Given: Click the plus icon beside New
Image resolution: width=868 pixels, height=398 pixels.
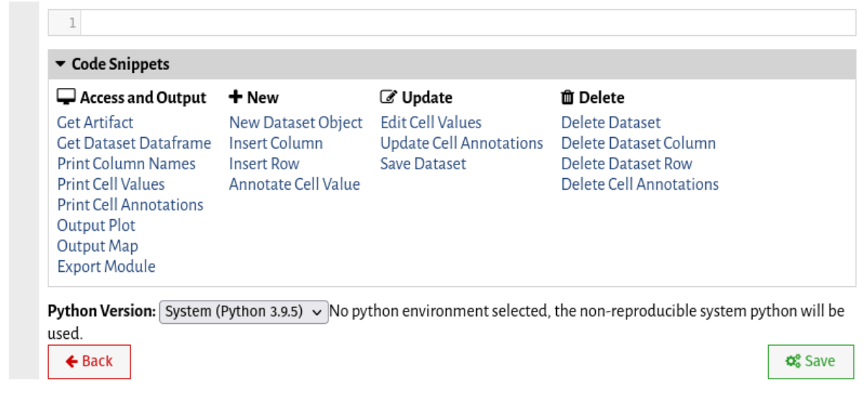Looking at the screenshot, I should coord(236,97).
